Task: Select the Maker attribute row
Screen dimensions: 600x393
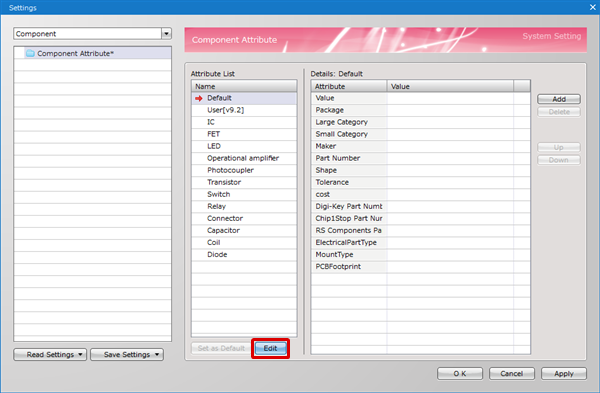Action: [x=421, y=146]
